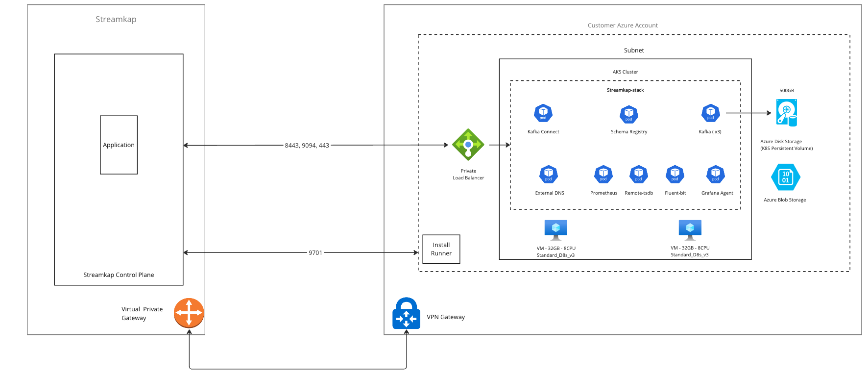This screenshot has height=376, width=868.
Task: Click the right VM - 32GB - 8CPU text
Action: point(690,248)
